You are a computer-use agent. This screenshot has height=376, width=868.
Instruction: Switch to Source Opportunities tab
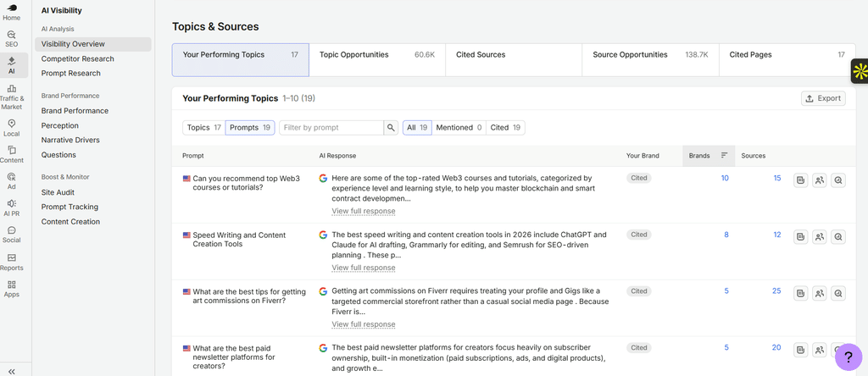[650, 60]
